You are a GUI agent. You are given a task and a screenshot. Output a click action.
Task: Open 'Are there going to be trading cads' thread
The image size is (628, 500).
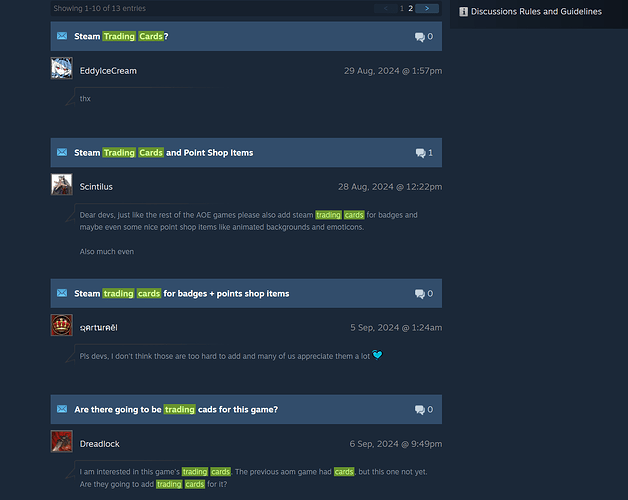tap(176, 409)
